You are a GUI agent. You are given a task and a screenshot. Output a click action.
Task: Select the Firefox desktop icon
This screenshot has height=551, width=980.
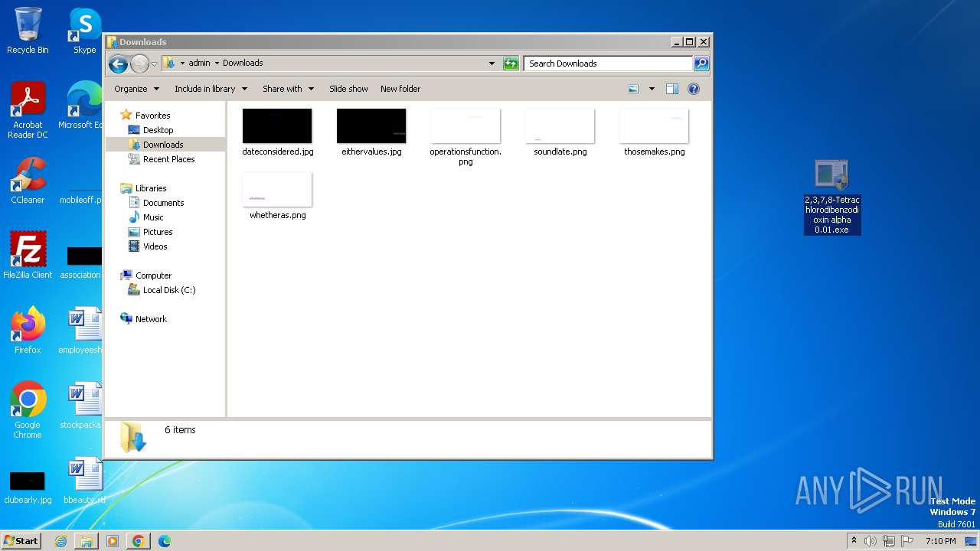tap(28, 331)
